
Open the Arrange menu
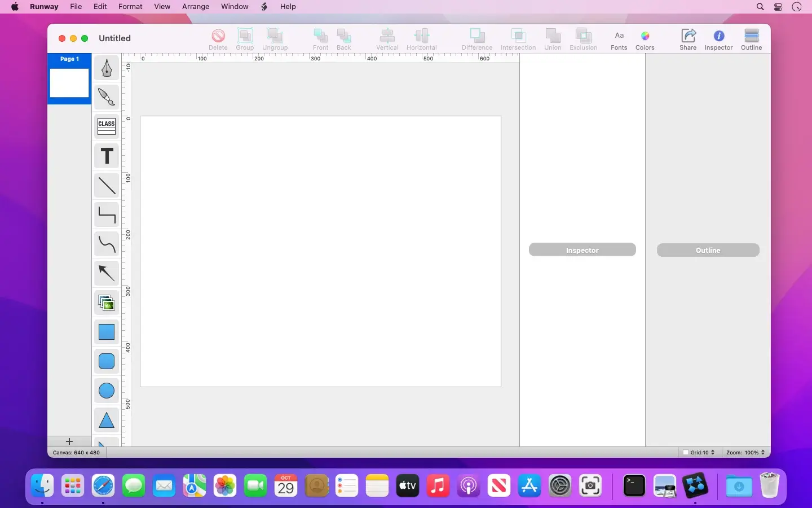pyautogui.click(x=196, y=7)
